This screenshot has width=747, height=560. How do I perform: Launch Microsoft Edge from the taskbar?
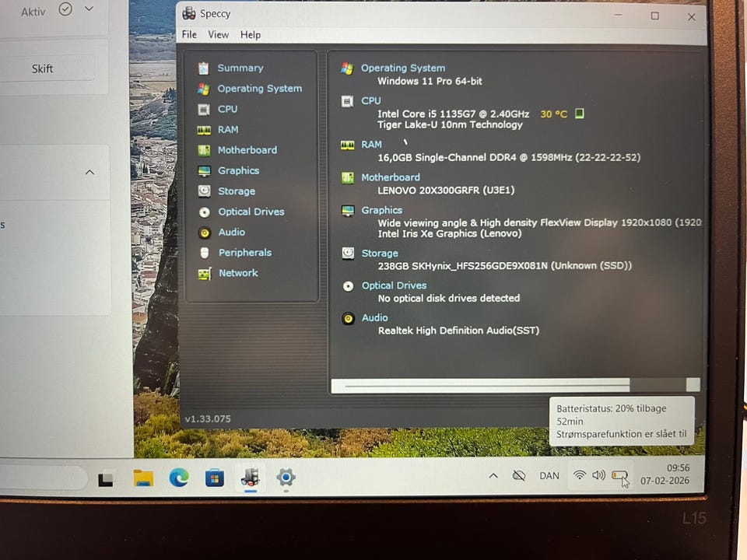click(179, 477)
